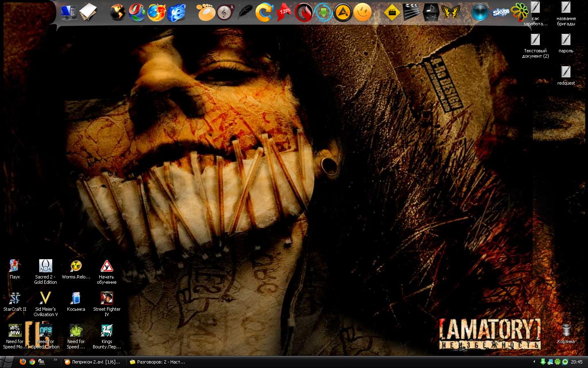Screen dimensions: 588x368
Task: Select the 'Начать обучение' shortcut
Action: coord(107,272)
